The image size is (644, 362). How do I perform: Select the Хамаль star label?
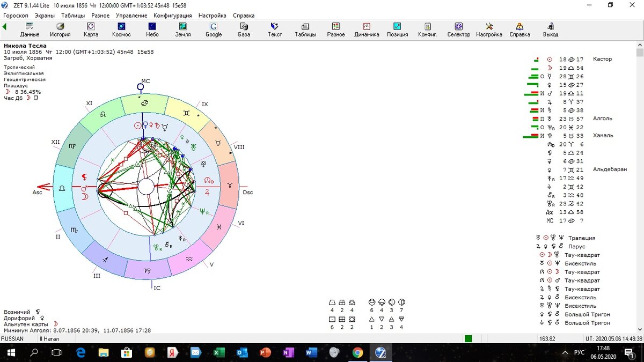[x=603, y=136]
